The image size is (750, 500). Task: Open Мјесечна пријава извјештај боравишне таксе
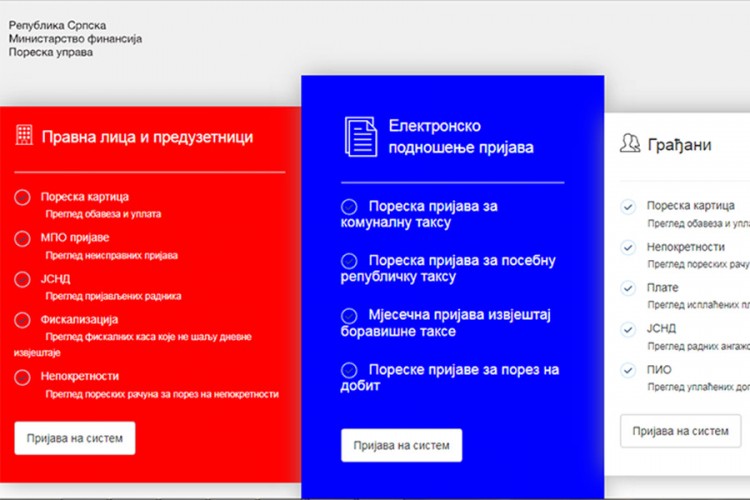pyautogui.click(x=446, y=323)
